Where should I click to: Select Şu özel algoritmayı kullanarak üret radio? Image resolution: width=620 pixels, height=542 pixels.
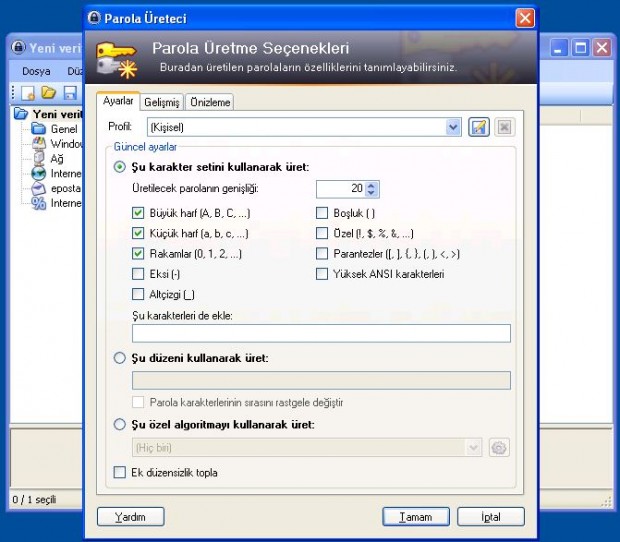click(x=119, y=425)
